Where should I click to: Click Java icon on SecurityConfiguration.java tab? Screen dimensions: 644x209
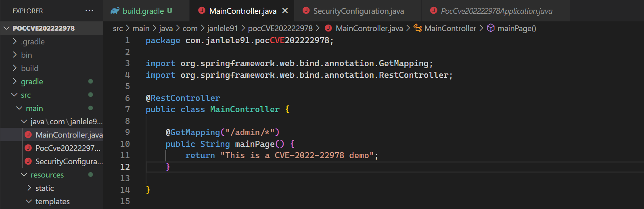pyautogui.click(x=306, y=11)
